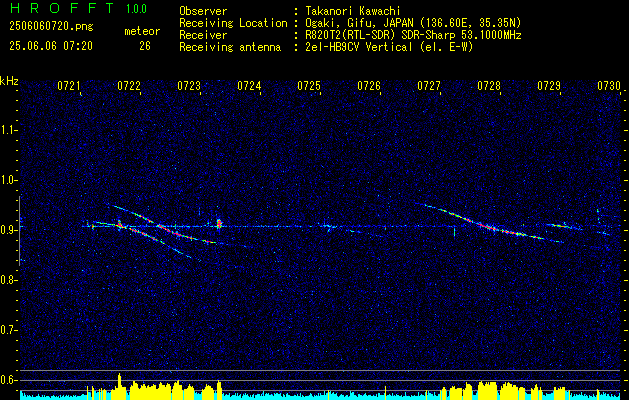The width and height of the screenshot is (629, 400).
Task: Select the filename 2506060720.png
Action: [51, 27]
